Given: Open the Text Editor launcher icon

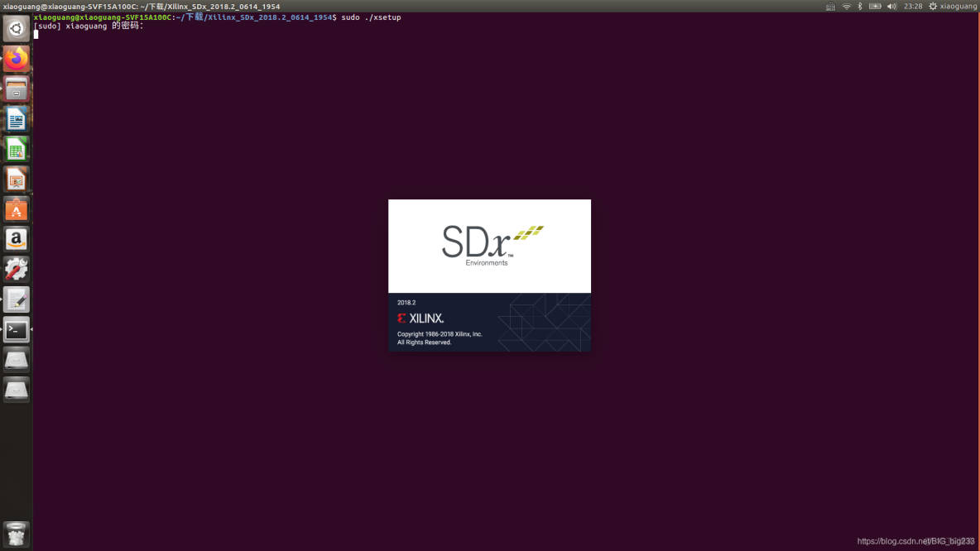Looking at the screenshot, I should tap(17, 299).
